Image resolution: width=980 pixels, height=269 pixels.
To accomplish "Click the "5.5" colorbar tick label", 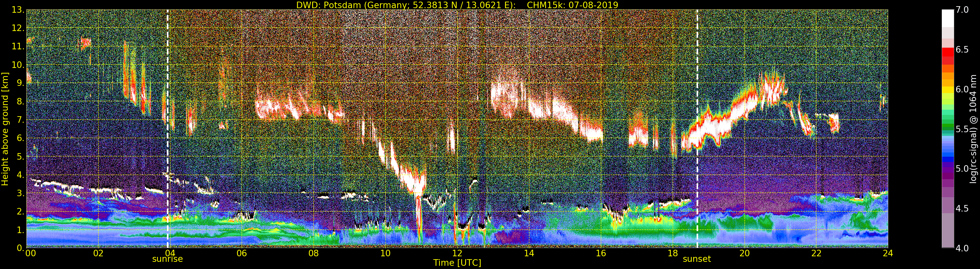I will pos(962,129).
